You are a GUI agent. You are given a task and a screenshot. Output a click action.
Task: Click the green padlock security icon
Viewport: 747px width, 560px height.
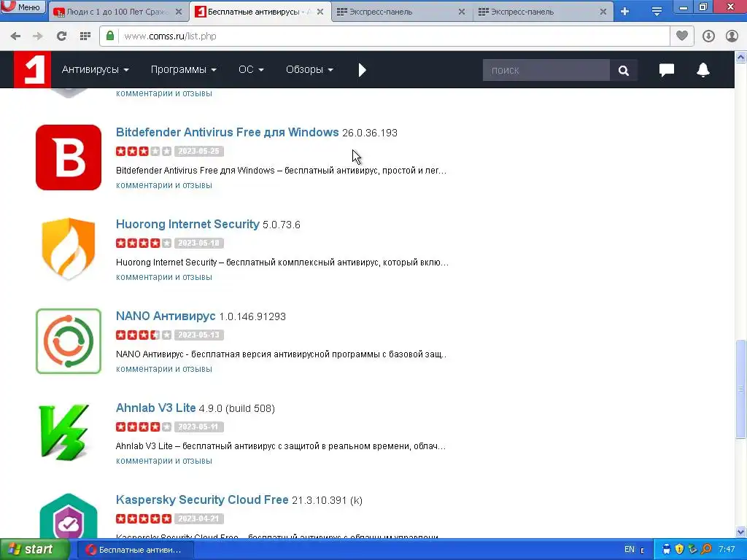click(110, 36)
